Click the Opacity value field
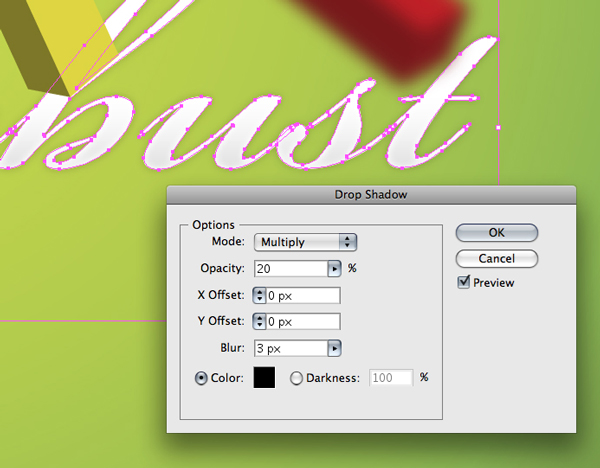Viewport: 600px width, 468px height. tap(291, 269)
